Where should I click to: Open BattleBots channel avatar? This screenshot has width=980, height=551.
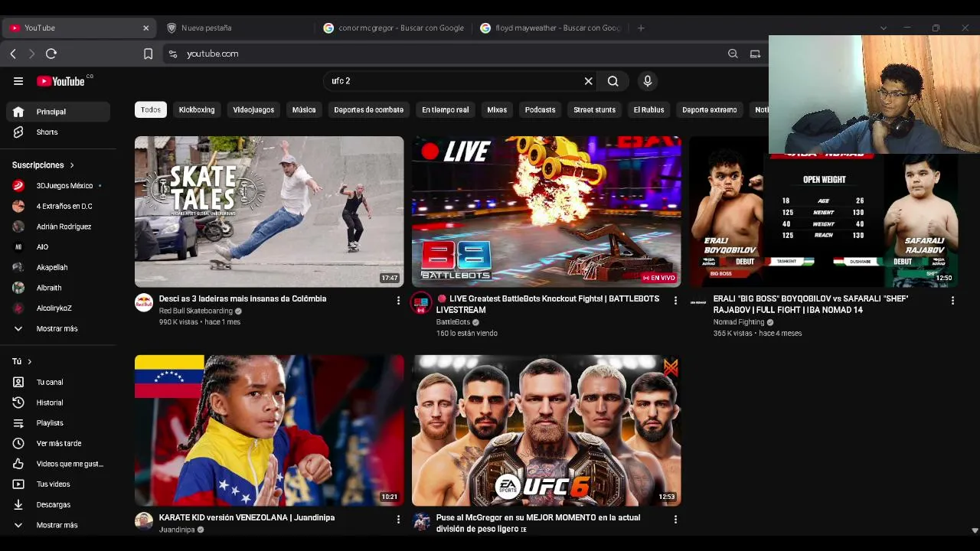click(421, 303)
